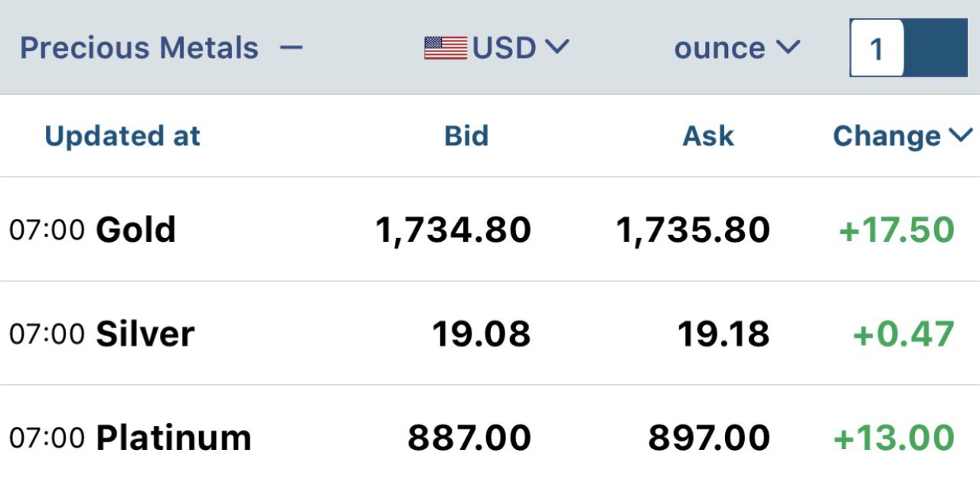
Task: Click the Ask column header
Action: pos(708,136)
